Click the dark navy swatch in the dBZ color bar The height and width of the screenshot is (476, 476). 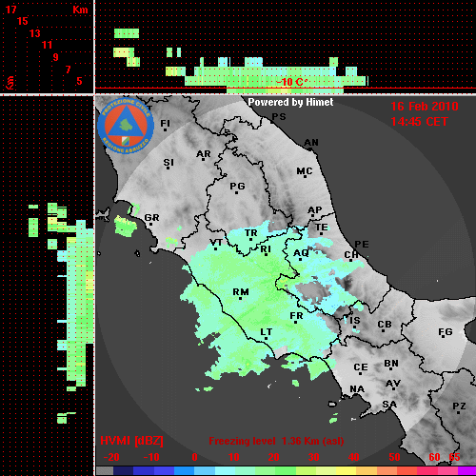(124, 470)
